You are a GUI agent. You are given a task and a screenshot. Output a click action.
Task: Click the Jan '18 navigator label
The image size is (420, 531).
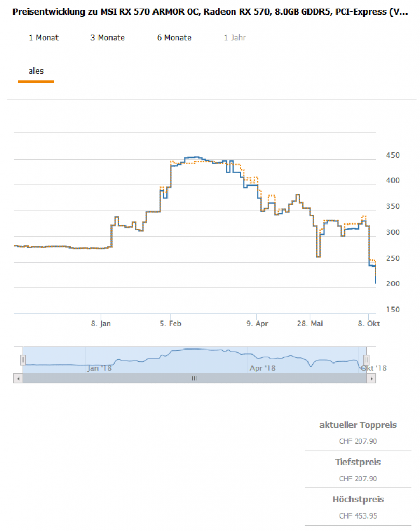tap(101, 368)
